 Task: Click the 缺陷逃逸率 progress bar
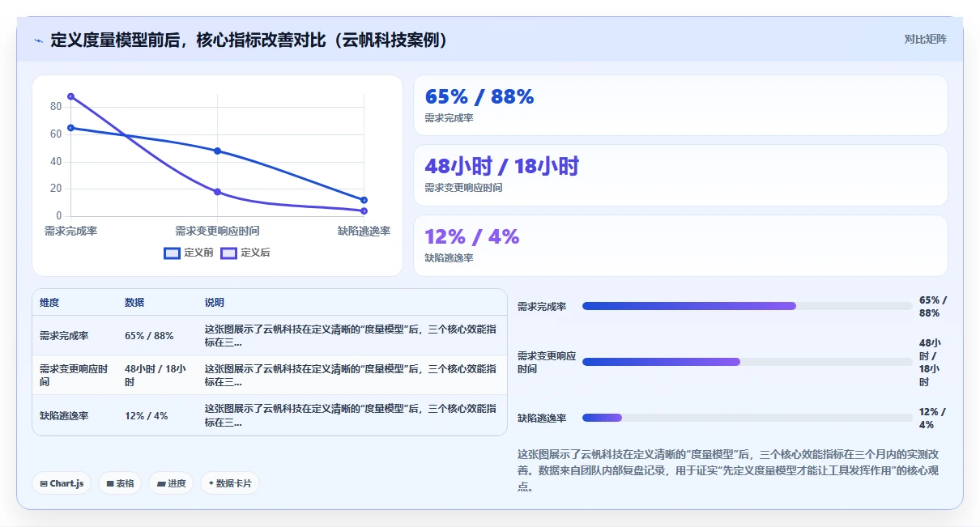pyautogui.click(x=748, y=418)
